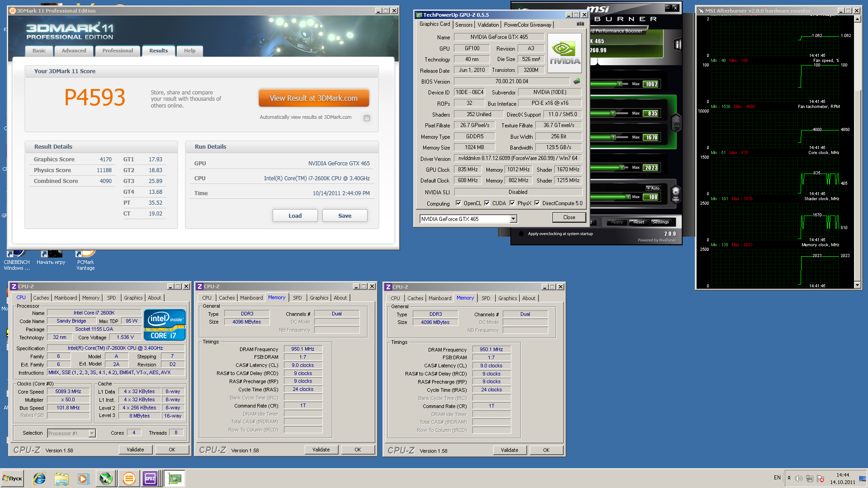The height and width of the screenshot is (488, 868).
Task: Open the PCMark Vantage desktop shortcut
Action: tap(85, 260)
